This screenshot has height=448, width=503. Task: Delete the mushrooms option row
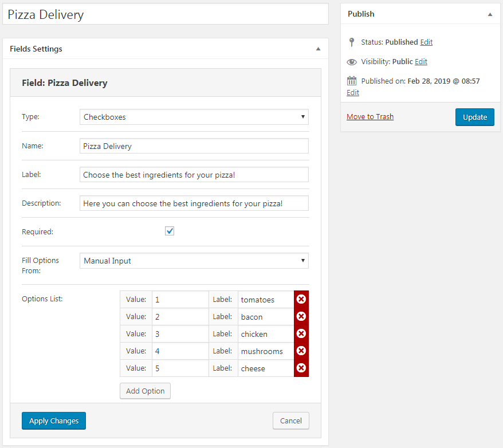301,351
